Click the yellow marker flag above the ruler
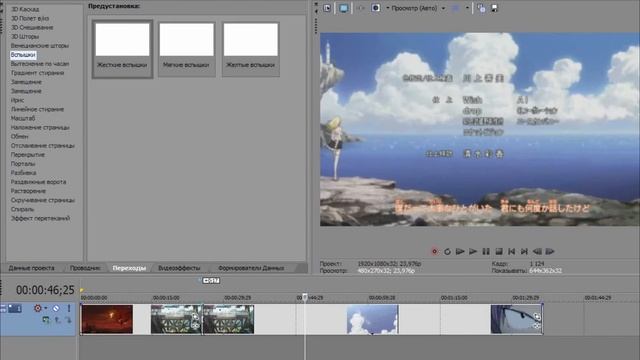The height and width of the screenshot is (360, 640). (x=82, y=290)
